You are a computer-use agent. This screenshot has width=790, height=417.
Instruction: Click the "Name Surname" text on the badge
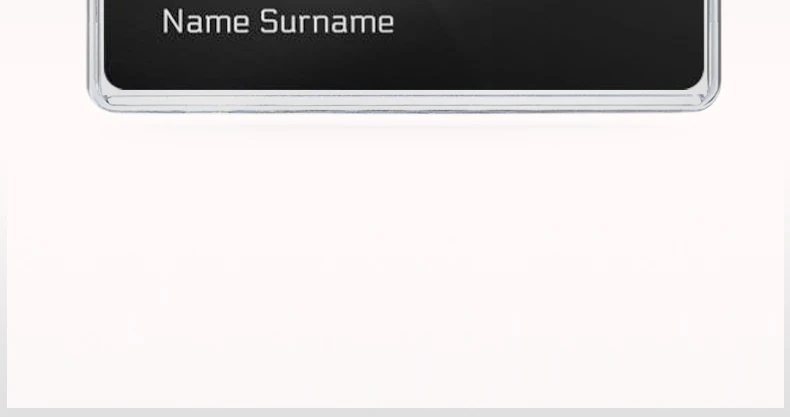pyautogui.click(x=278, y=22)
